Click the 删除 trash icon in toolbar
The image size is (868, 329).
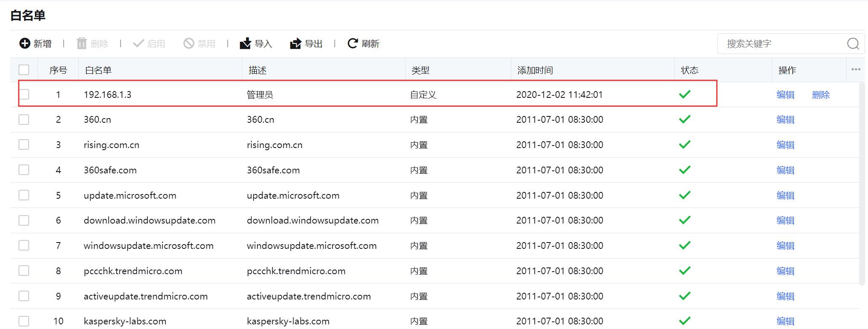(x=81, y=43)
